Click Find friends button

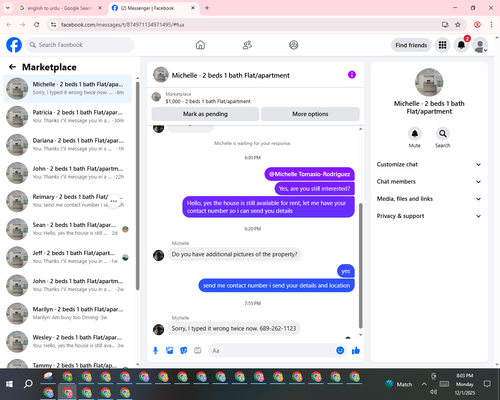411,45
